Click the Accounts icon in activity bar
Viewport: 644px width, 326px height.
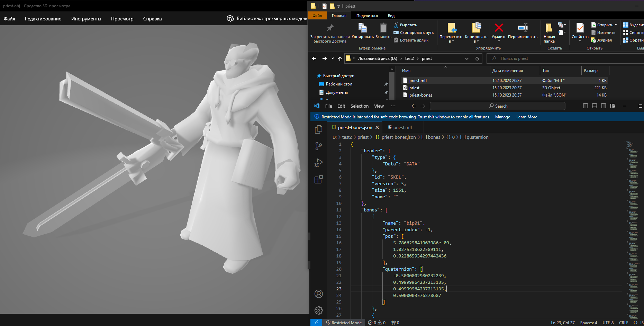318,294
